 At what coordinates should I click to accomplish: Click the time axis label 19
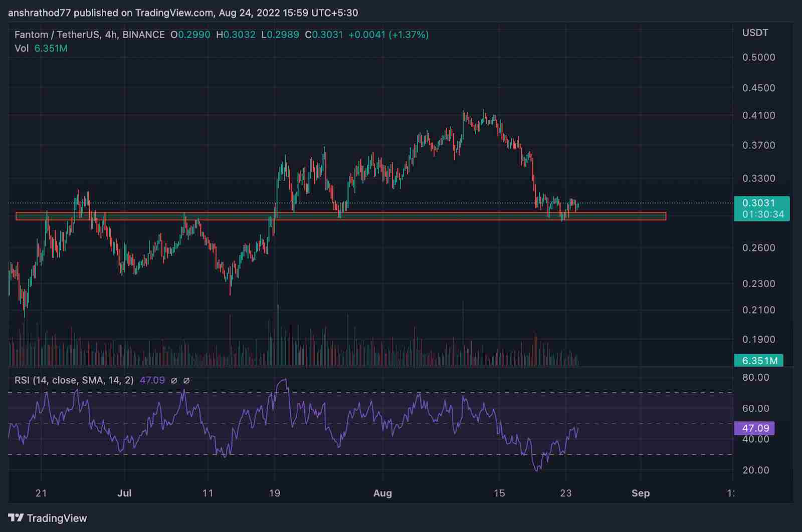click(274, 493)
